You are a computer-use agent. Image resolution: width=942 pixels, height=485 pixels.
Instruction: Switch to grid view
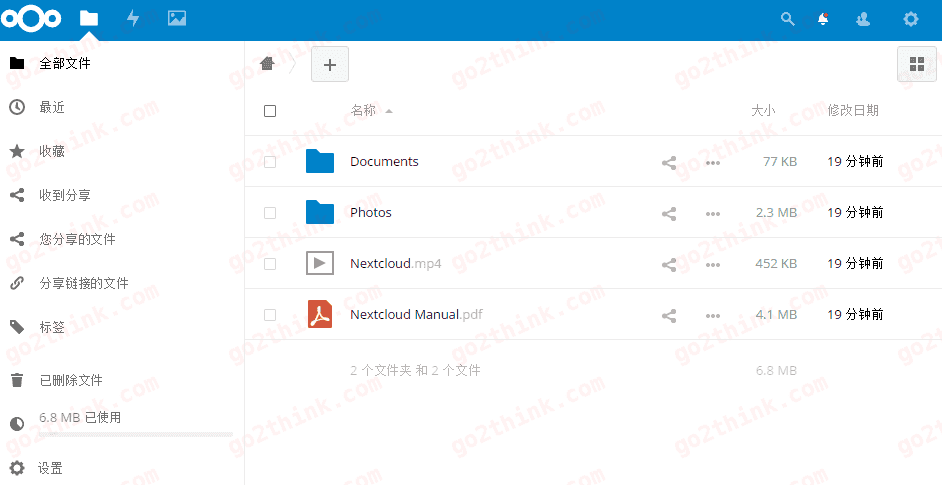click(x=917, y=64)
